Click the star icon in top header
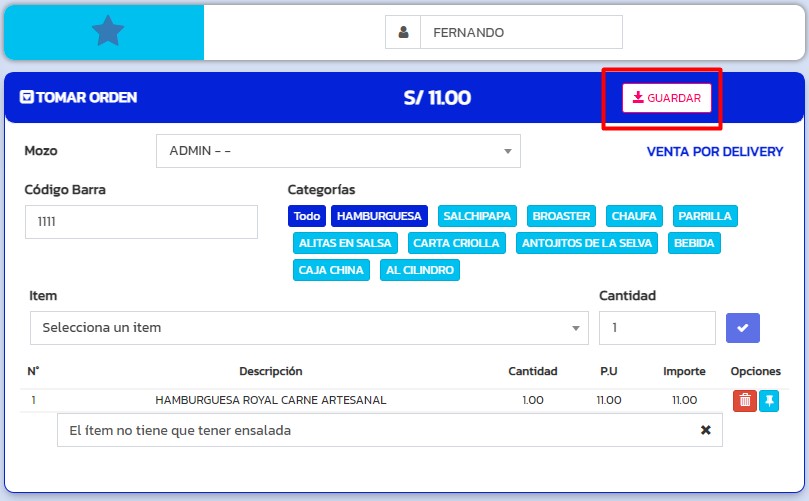 pyautogui.click(x=107, y=32)
